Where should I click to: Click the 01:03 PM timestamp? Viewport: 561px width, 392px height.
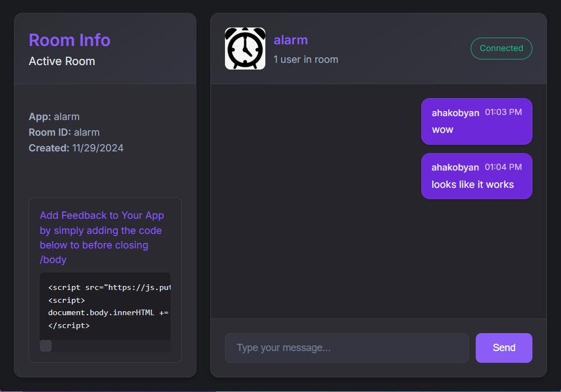click(504, 112)
